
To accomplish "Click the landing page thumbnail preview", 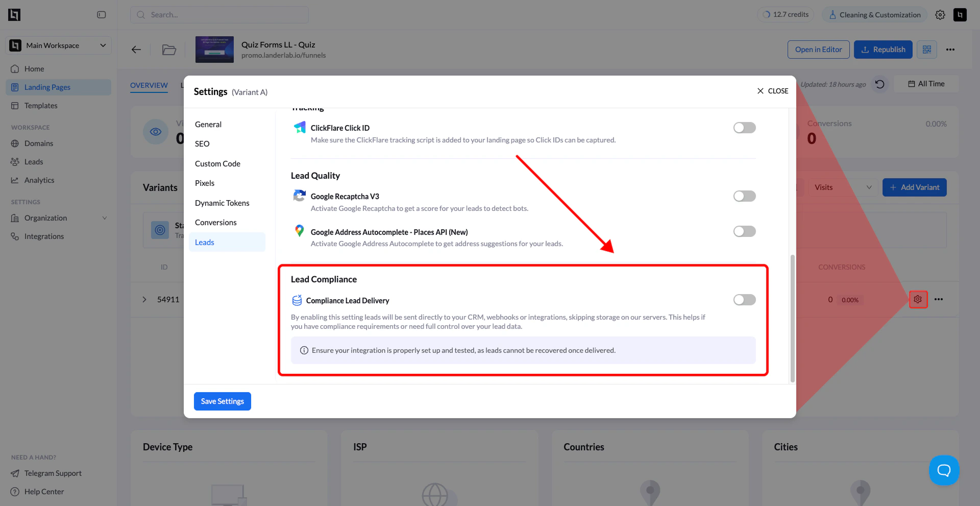I will [214, 50].
